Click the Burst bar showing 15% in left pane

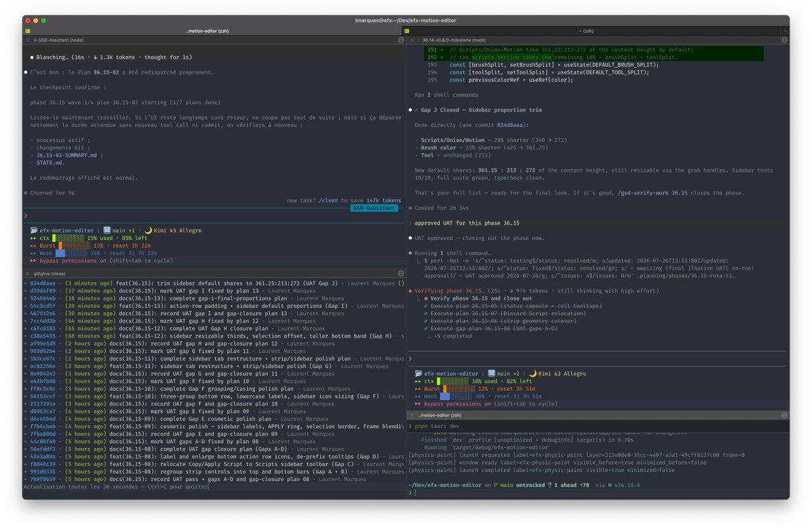pyautogui.click(x=74, y=246)
